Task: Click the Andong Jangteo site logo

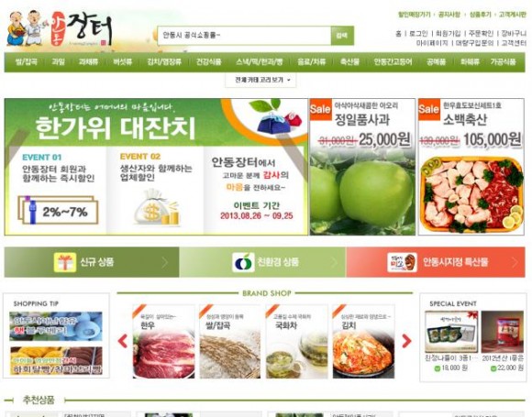Action: [x=60, y=29]
